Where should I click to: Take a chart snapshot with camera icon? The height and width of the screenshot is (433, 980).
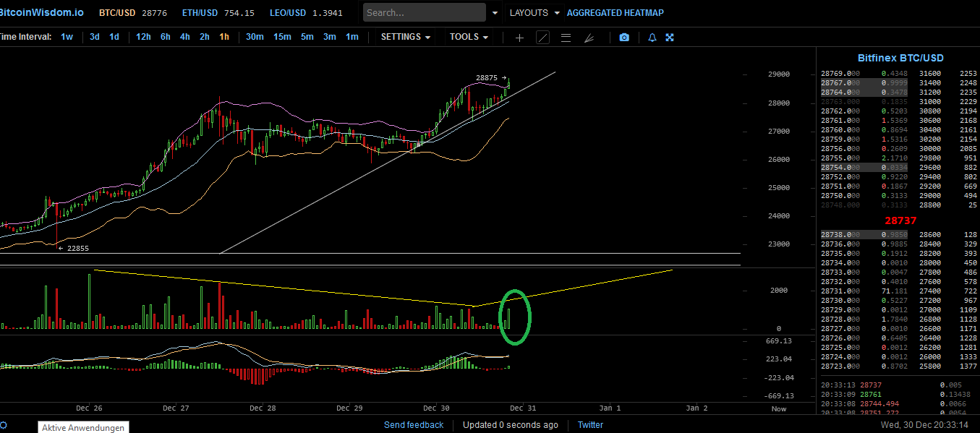pyautogui.click(x=624, y=38)
